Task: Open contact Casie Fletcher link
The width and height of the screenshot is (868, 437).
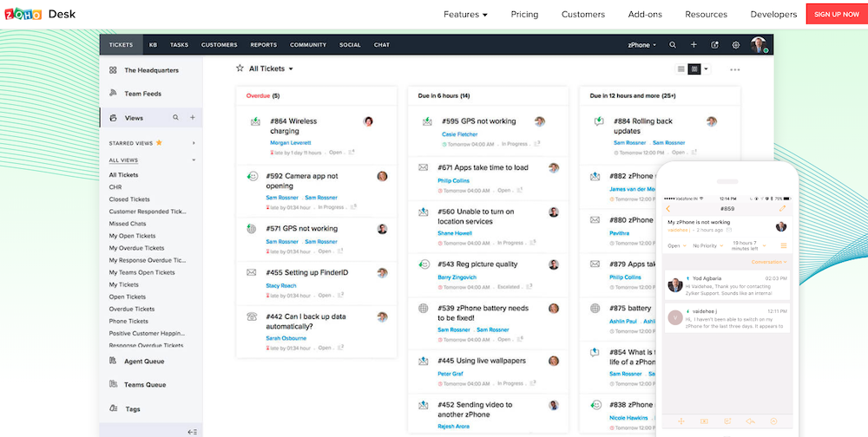Action: (x=459, y=134)
